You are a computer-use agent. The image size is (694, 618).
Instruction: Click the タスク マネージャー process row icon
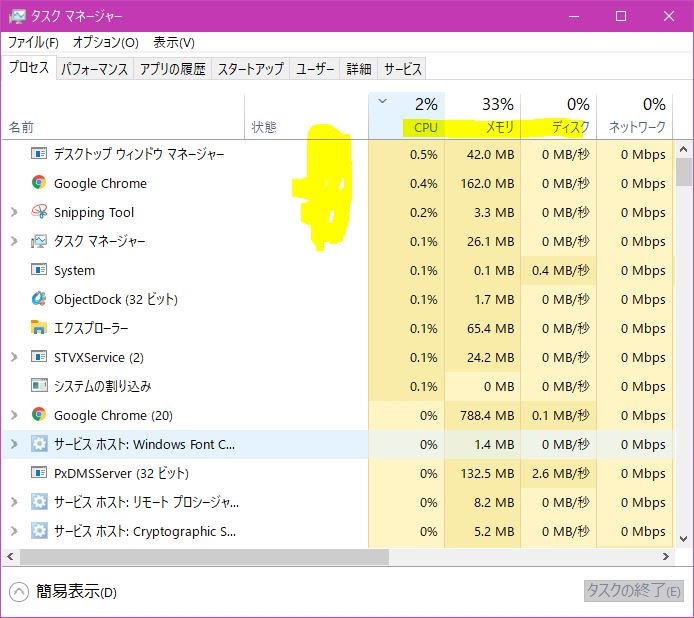[x=39, y=241]
